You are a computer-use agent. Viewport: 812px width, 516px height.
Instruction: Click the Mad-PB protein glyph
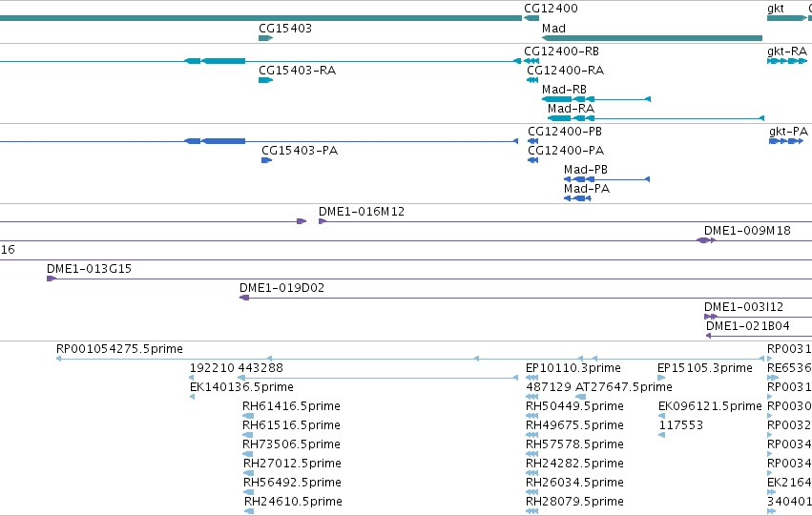(x=607, y=179)
